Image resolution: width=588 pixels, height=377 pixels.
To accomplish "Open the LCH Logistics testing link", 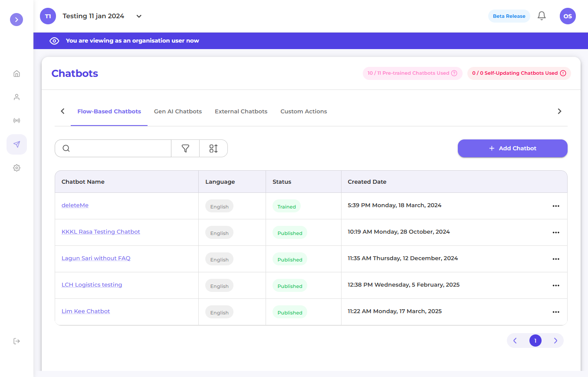I will 92,284.
